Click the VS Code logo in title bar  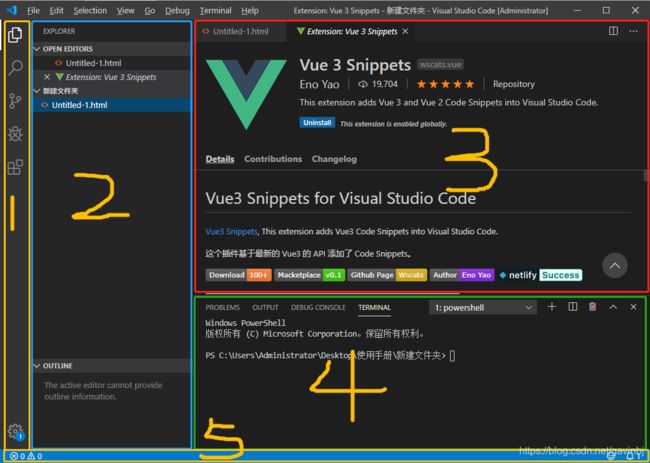click(x=11, y=10)
